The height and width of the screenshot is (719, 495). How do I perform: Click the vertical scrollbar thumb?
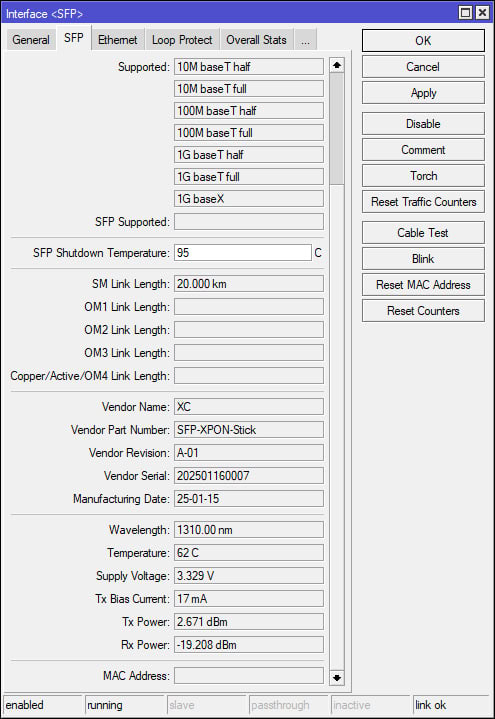[x=337, y=128]
